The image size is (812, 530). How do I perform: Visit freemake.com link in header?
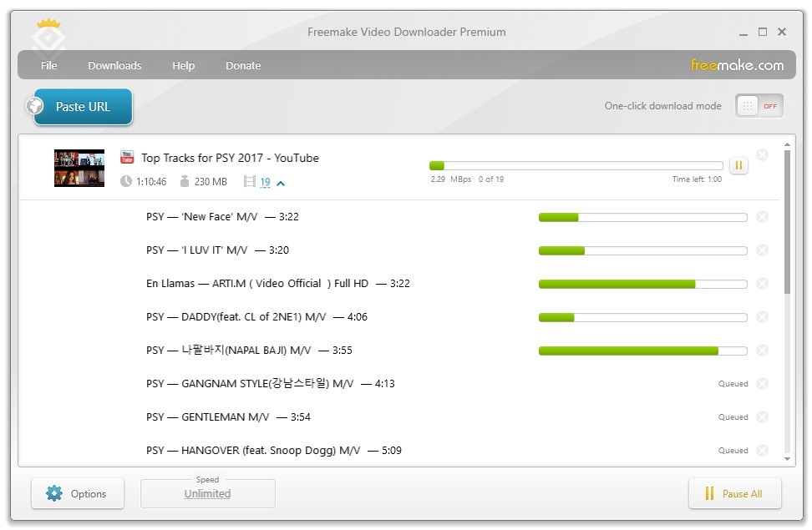tap(737, 65)
